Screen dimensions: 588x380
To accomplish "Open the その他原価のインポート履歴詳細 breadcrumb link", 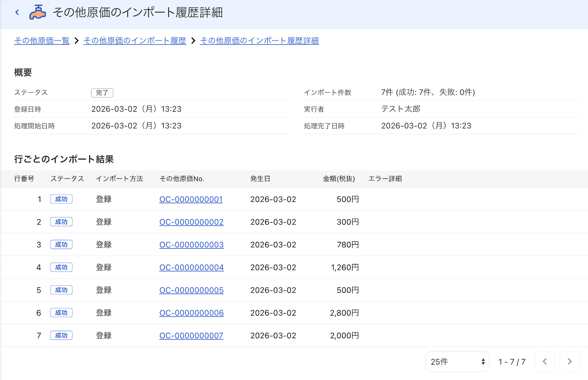I will [259, 41].
